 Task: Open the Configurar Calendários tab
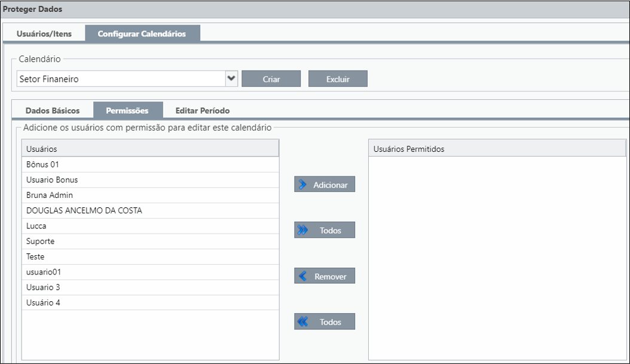tap(142, 33)
